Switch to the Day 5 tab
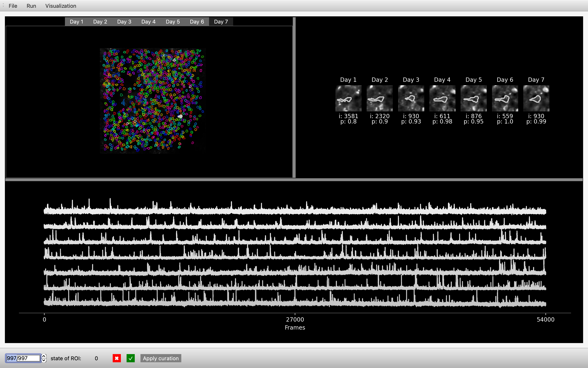 point(173,22)
